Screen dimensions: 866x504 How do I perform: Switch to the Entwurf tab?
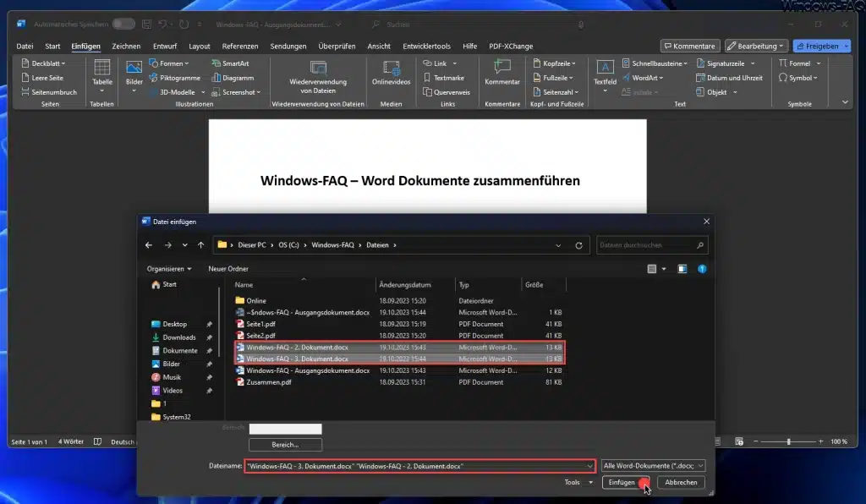pyautogui.click(x=165, y=47)
